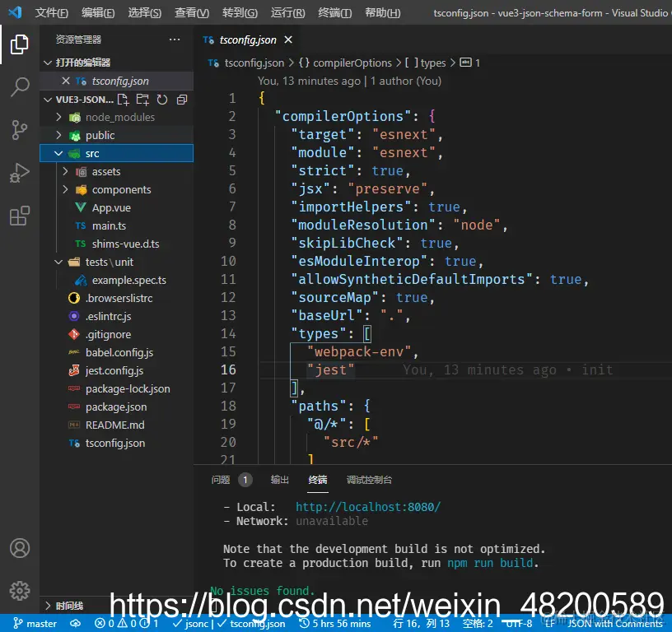
Task: Collapse the tests\unit folder
Action: click(58, 262)
